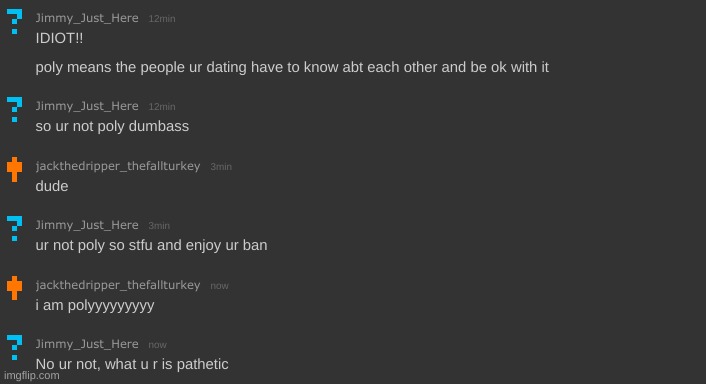Click the blue avatar beside "enjoy ur ban" message

point(14,228)
